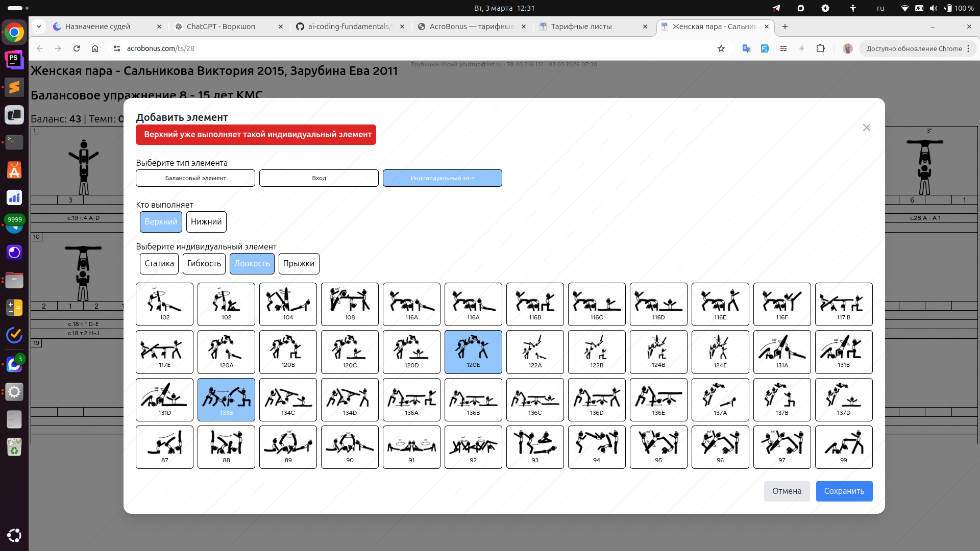Deselect highlighted element 120E
The width and height of the screenshot is (980, 551).
[x=473, y=352]
